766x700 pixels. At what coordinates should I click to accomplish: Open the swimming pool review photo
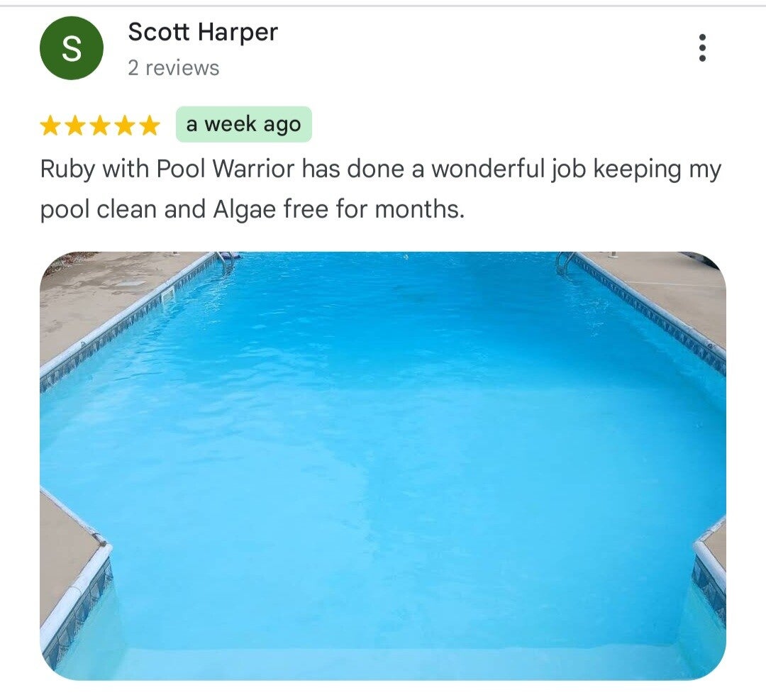(x=383, y=466)
